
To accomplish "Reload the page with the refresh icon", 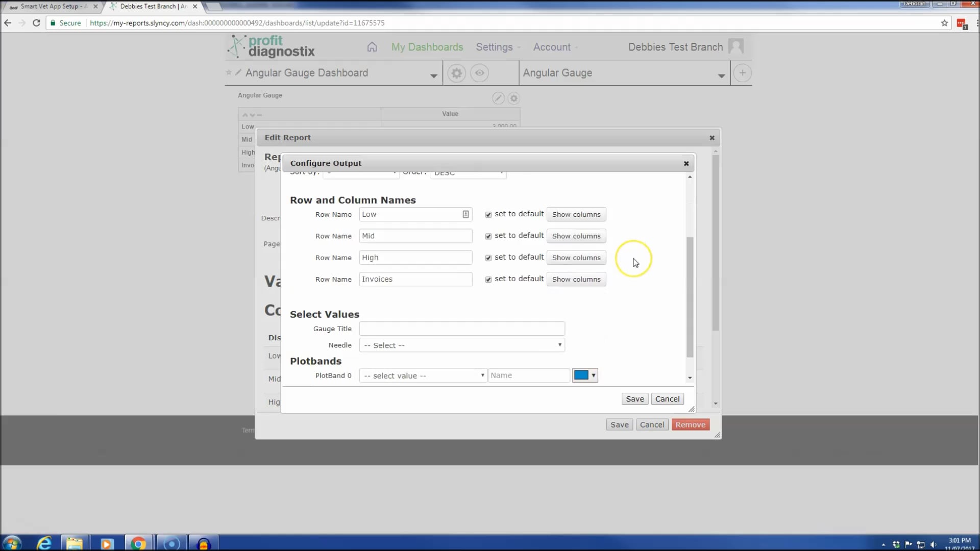I will point(36,23).
